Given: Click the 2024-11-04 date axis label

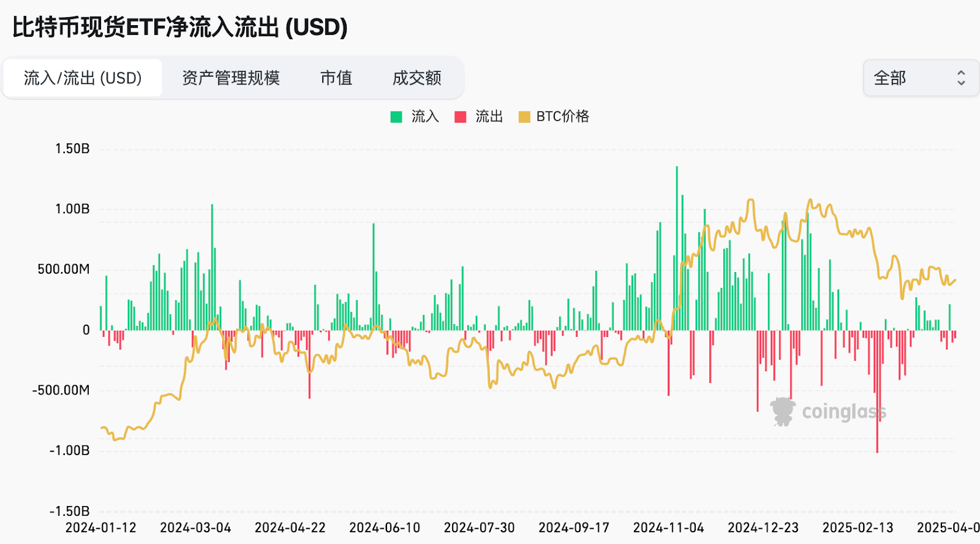Looking at the screenshot, I should pos(668,527).
